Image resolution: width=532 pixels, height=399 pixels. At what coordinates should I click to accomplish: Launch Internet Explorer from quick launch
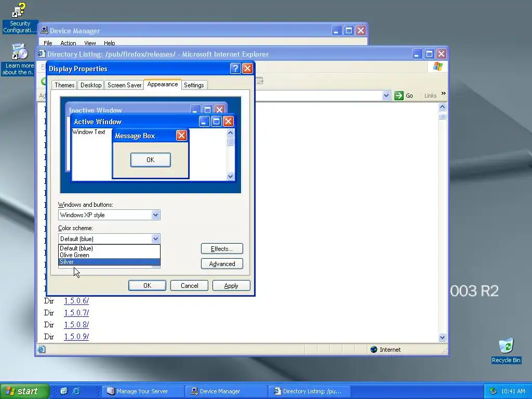click(76, 391)
